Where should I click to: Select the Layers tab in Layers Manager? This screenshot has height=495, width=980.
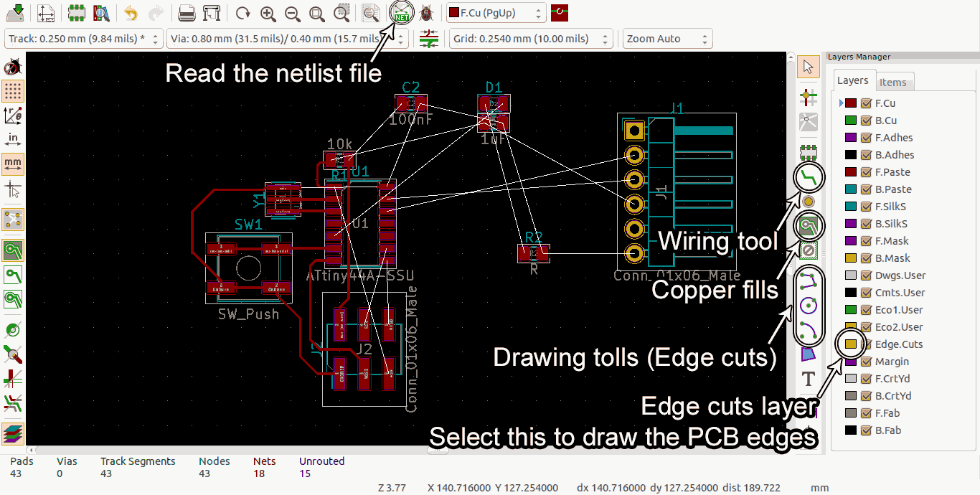pos(854,80)
